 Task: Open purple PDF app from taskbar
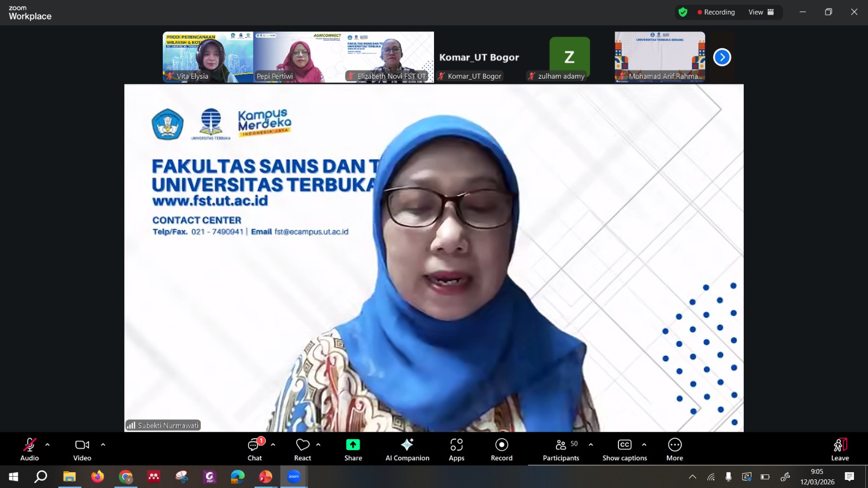pyautogui.click(x=209, y=477)
